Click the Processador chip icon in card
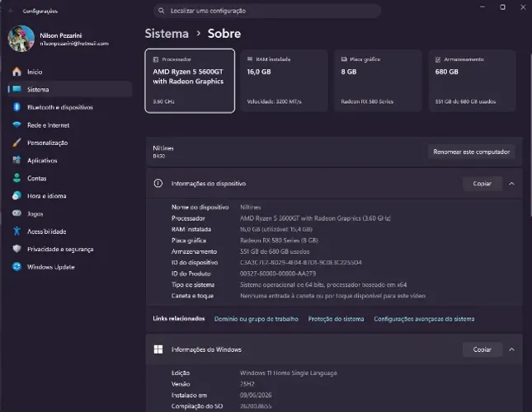The width and height of the screenshot is (532, 412). 156,59
